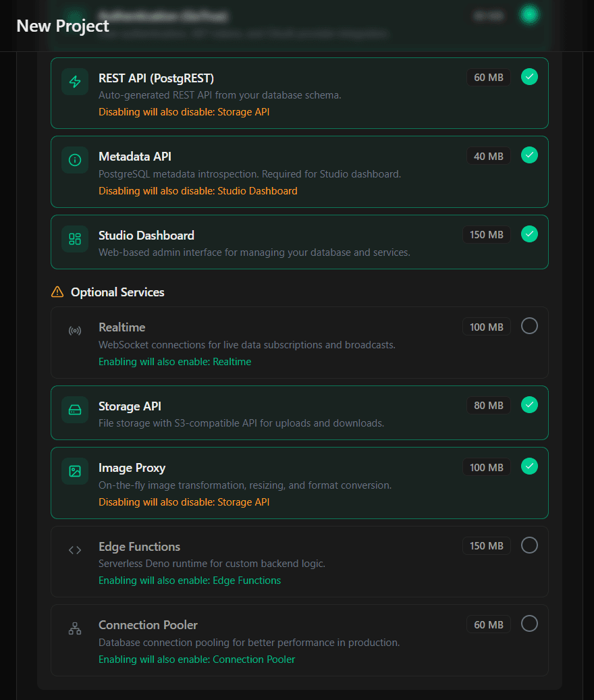
Task: Disable the Image Proxy service
Action: (x=529, y=466)
